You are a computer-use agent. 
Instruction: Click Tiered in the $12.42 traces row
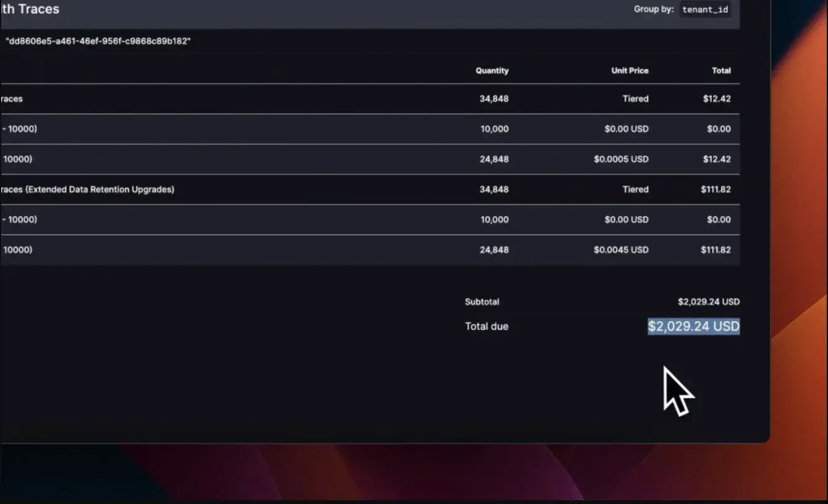pyautogui.click(x=635, y=99)
